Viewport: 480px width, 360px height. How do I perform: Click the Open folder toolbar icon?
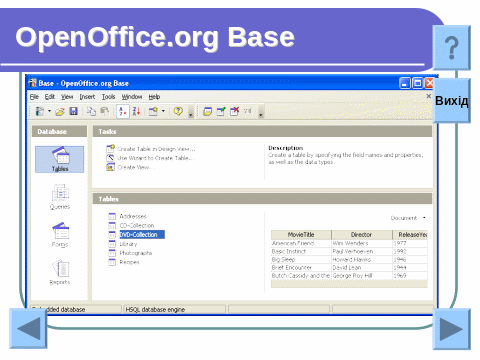pos(60,111)
